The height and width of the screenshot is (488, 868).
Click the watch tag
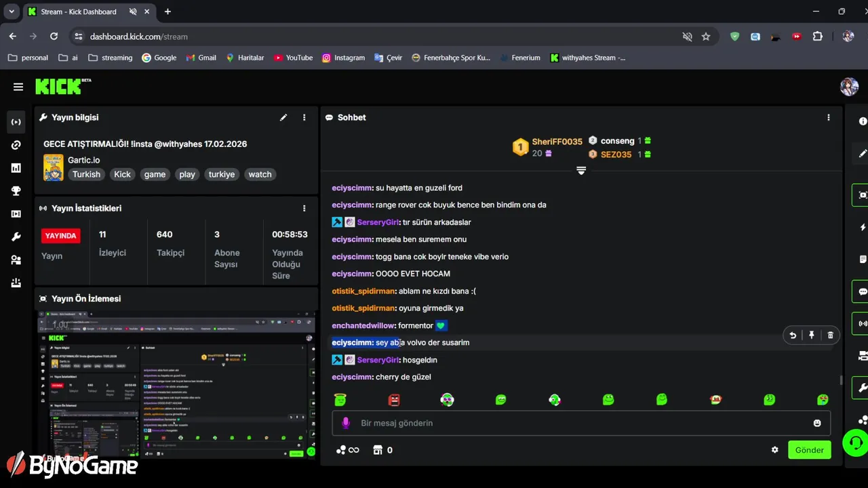click(260, 174)
